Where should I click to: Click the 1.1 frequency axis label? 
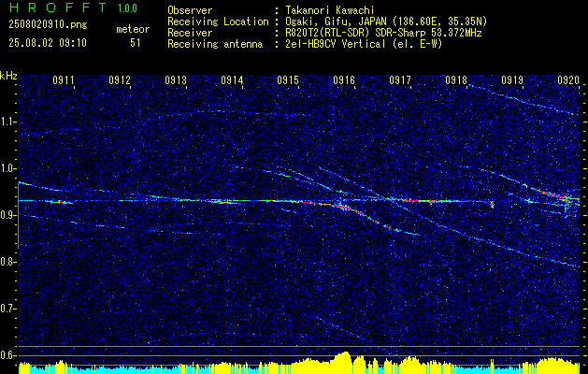[8, 122]
